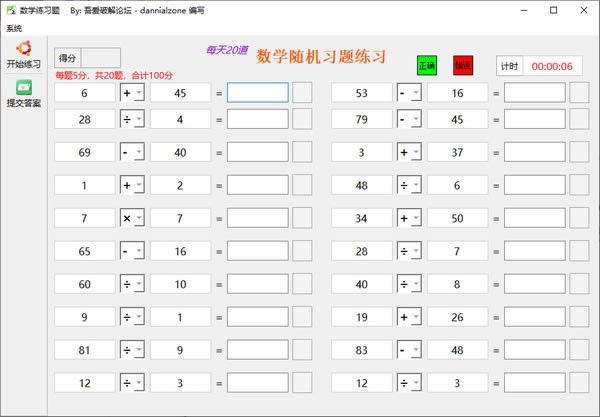Select the second operand field showing 50
Image resolution: width=600 pixels, height=417 pixels.
click(x=457, y=218)
